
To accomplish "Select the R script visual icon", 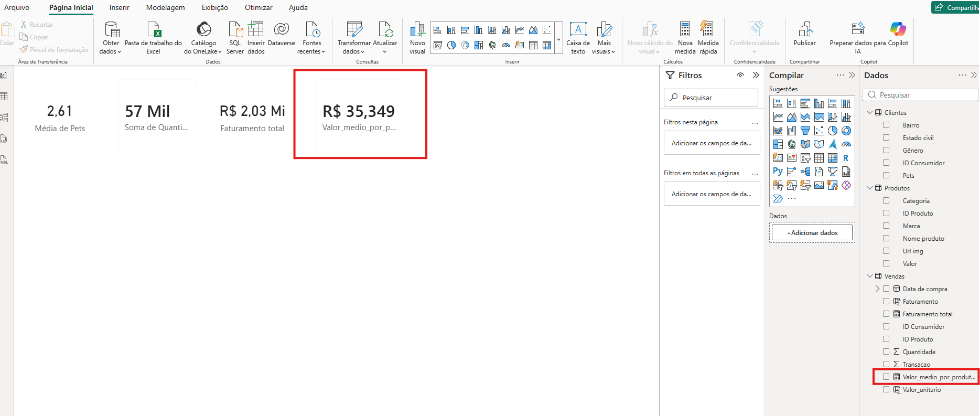I will pyautogui.click(x=846, y=158).
